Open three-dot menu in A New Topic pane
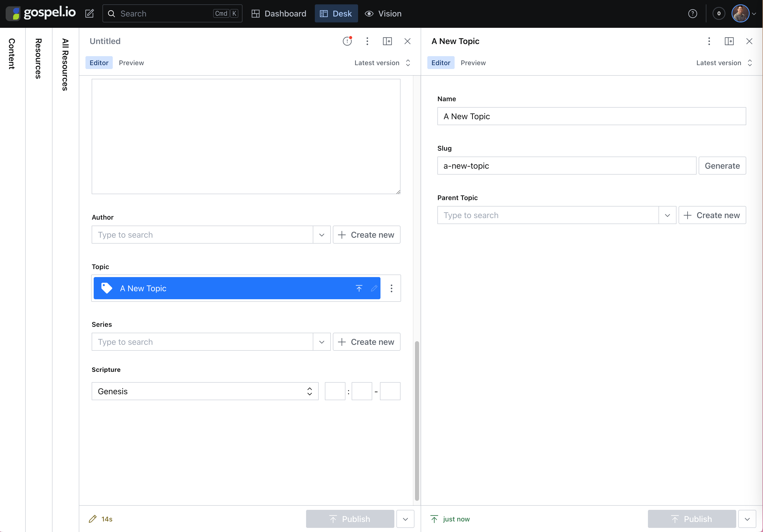The width and height of the screenshot is (763, 532). coord(709,41)
